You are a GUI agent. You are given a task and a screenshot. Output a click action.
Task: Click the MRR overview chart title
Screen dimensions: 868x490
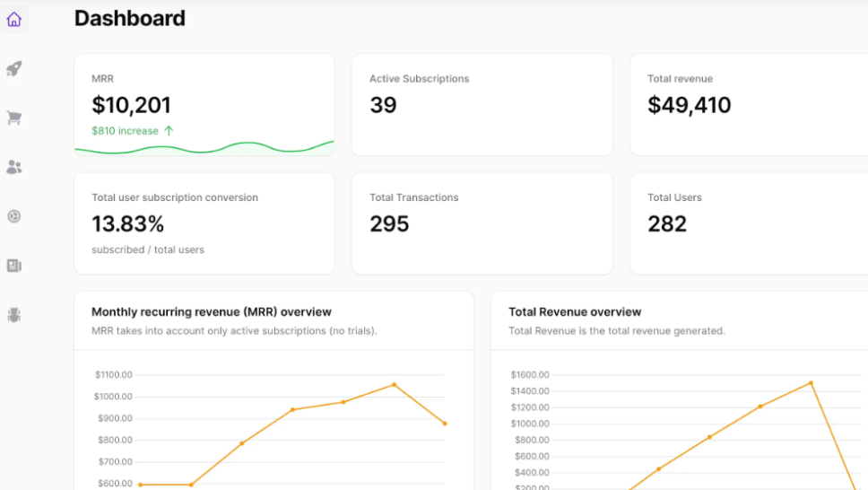pyautogui.click(x=212, y=312)
